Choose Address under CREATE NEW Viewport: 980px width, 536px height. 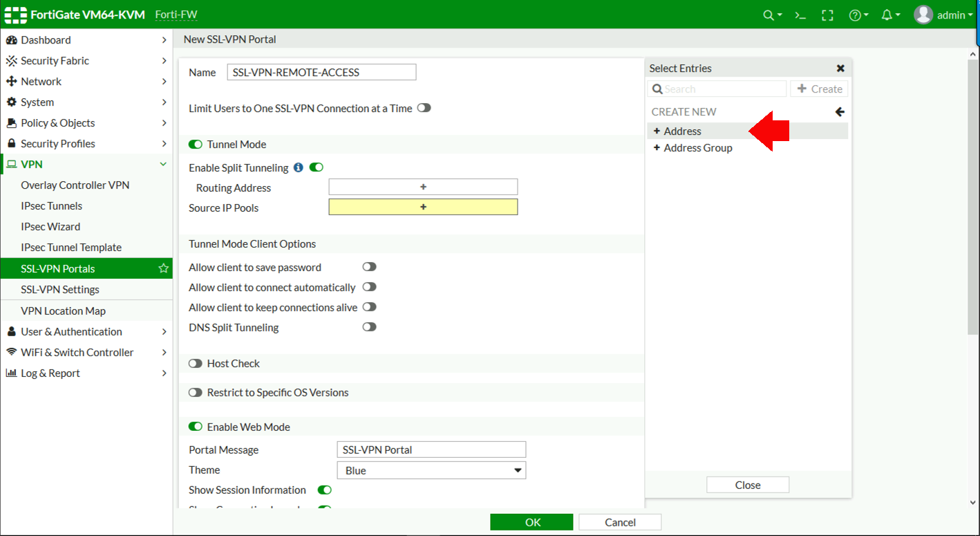tap(748, 131)
